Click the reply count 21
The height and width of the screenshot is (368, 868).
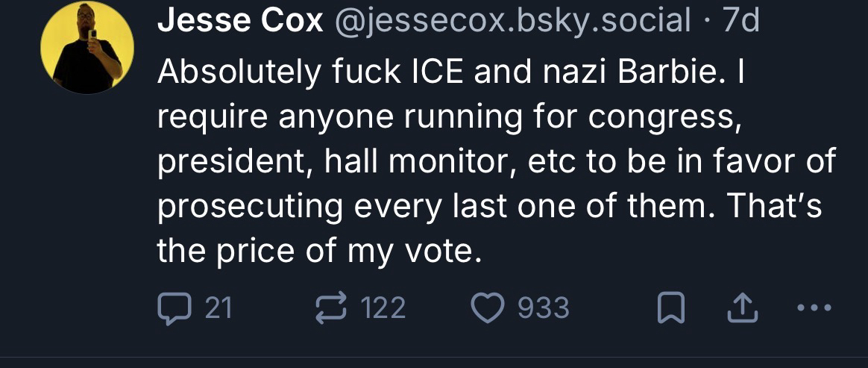[218, 307]
